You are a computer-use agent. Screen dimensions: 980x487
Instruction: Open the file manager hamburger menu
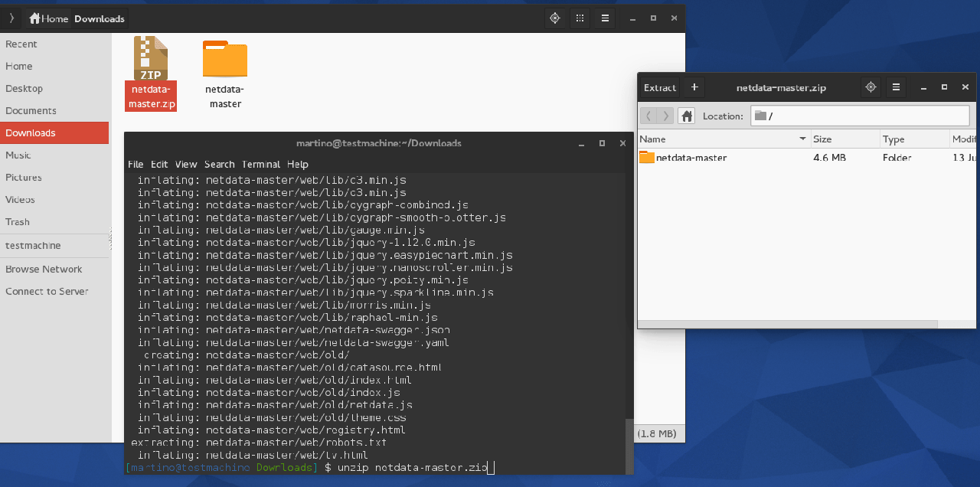click(605, 18)
